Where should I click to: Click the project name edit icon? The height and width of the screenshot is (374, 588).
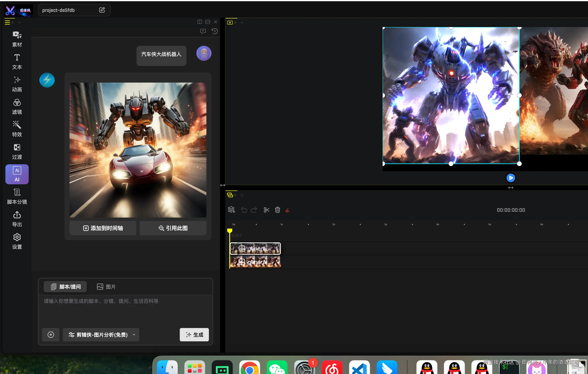coord(102,10)
